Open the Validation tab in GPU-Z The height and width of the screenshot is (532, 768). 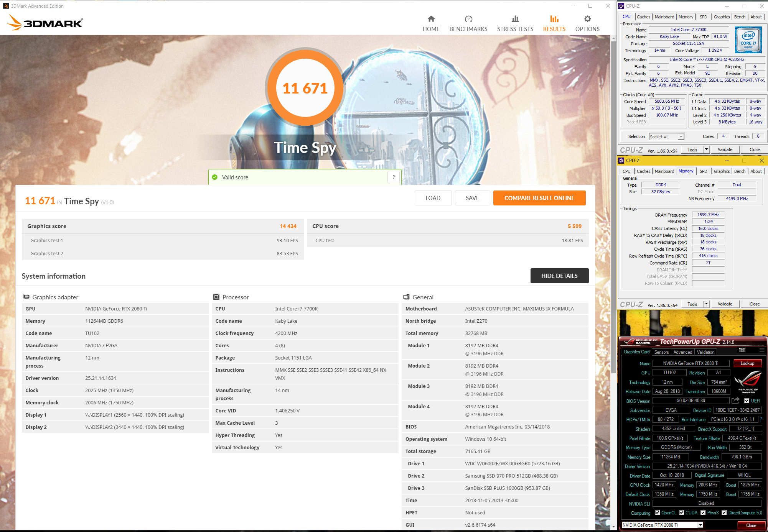coord(705,352)
